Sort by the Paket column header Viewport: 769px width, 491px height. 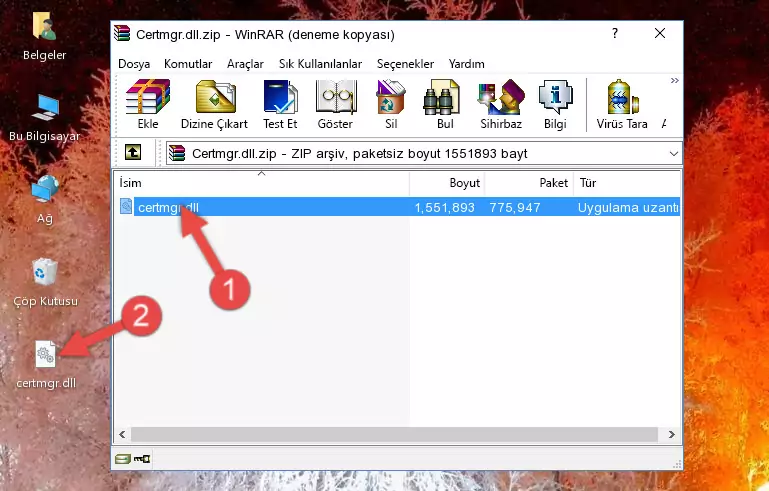tap(529, 183)
